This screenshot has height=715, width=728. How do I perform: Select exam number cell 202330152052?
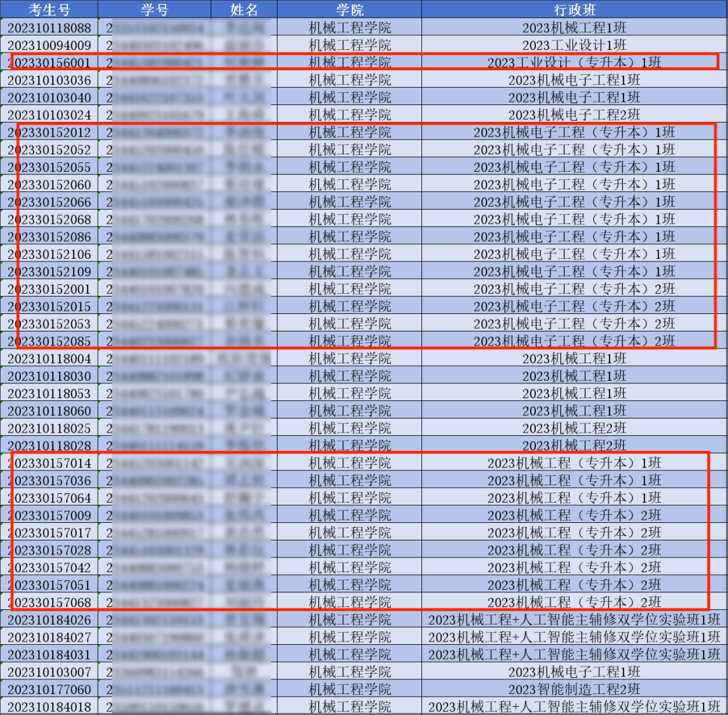(x=49, y=150)
